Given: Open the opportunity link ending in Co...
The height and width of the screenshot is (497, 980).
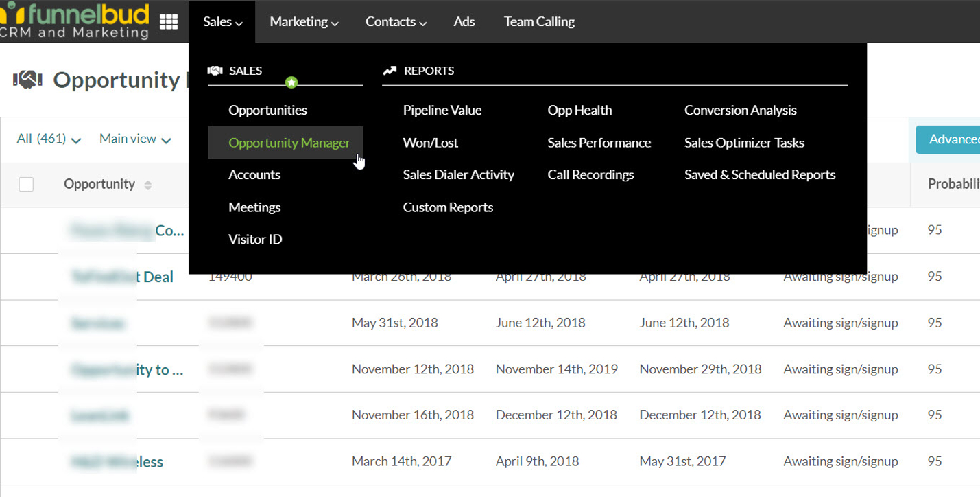Looking at the screenshot, I should coord(128,231).
